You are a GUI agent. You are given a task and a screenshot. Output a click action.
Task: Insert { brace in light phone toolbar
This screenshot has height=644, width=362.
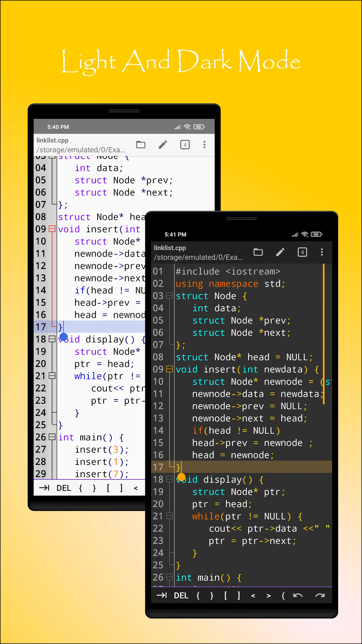(80, 488)
